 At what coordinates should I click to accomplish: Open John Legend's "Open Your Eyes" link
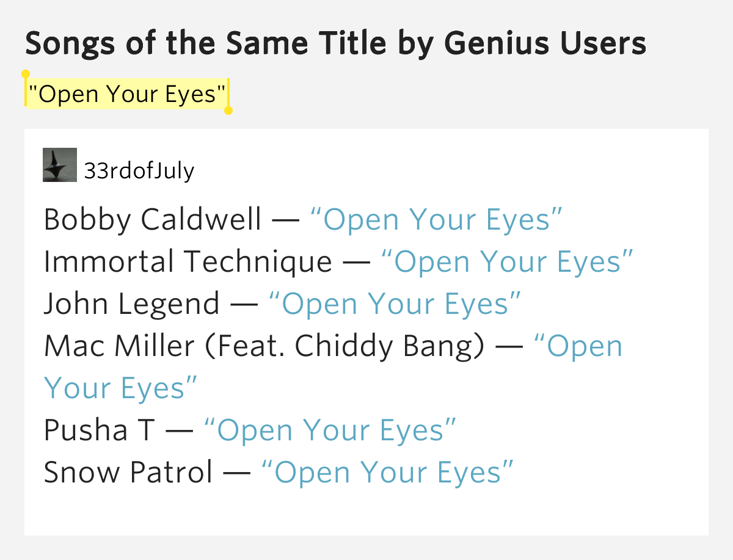tap(395, 304)
